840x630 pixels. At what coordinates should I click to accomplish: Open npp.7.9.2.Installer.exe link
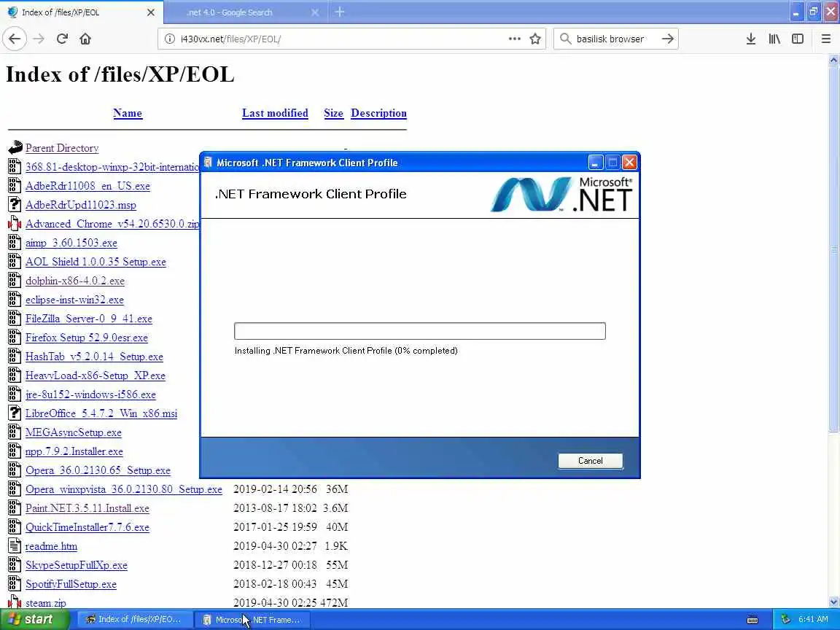pyautogui.click(x=74, y=451)
